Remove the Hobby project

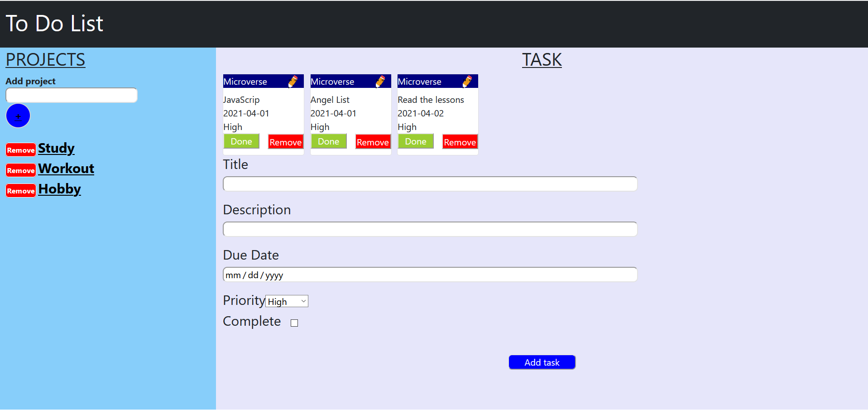coord(21,191)
